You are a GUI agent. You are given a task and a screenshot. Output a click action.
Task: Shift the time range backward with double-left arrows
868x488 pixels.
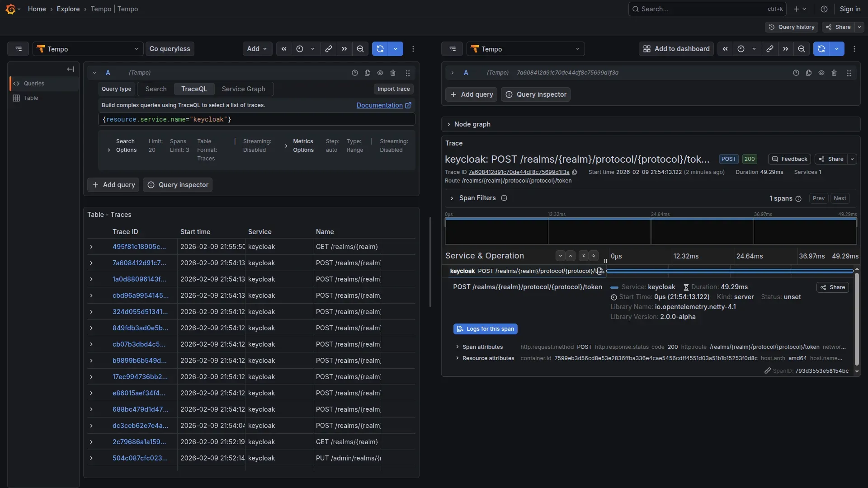284,49
